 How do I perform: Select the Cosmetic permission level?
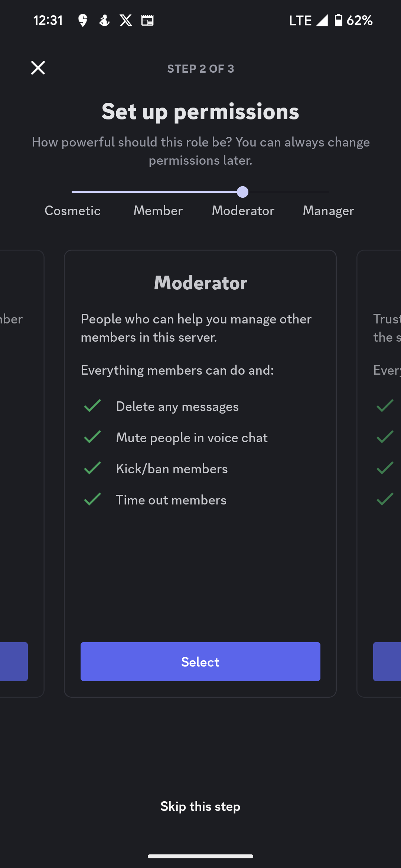pos(72,210)
